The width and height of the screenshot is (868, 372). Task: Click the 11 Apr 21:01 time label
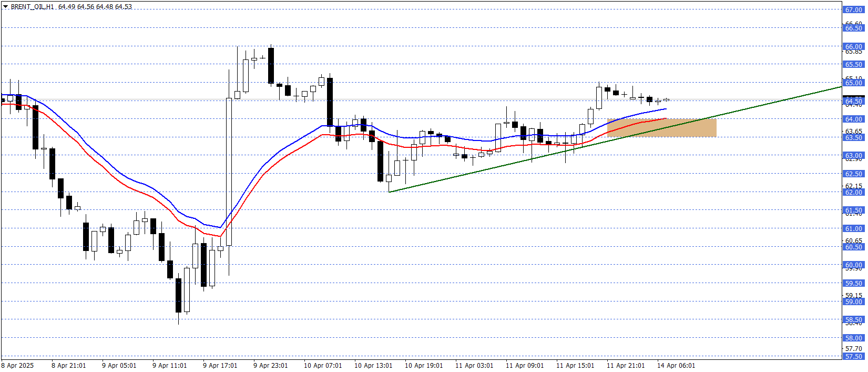pyautogui.click(x=626, y=366)
